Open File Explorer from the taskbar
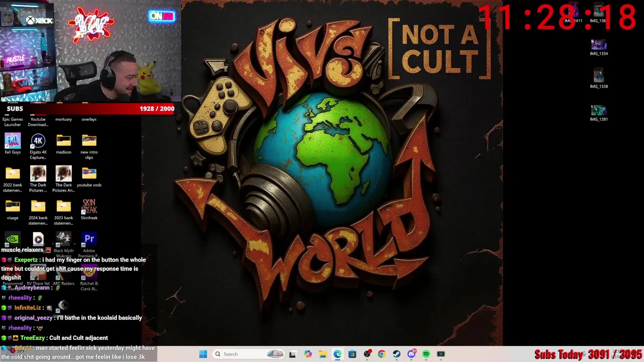 pyautogui.click(x=323, y=354)
